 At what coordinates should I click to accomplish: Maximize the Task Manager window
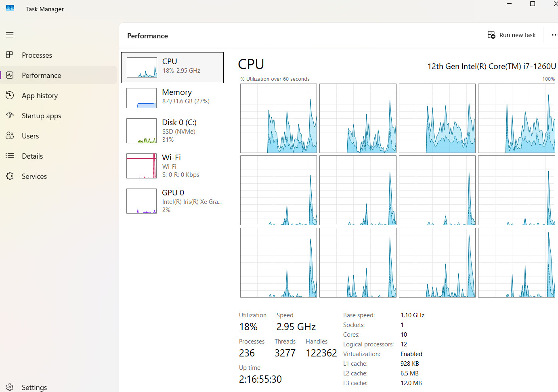[x=533, y=4]
